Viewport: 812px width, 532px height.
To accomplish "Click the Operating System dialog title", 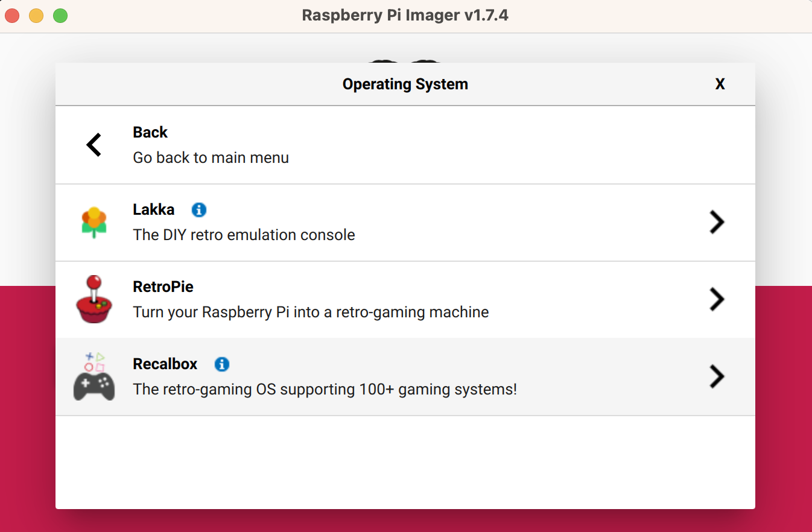I will [405, 84].
